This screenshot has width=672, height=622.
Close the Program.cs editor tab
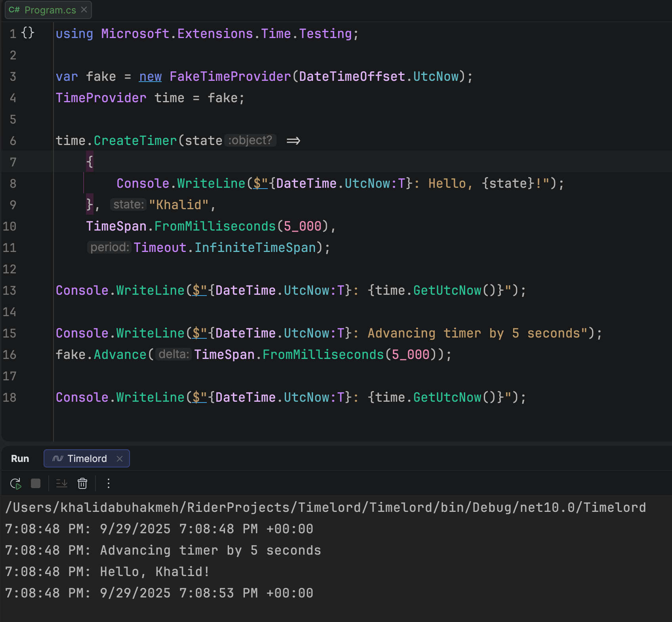(84, 10)
